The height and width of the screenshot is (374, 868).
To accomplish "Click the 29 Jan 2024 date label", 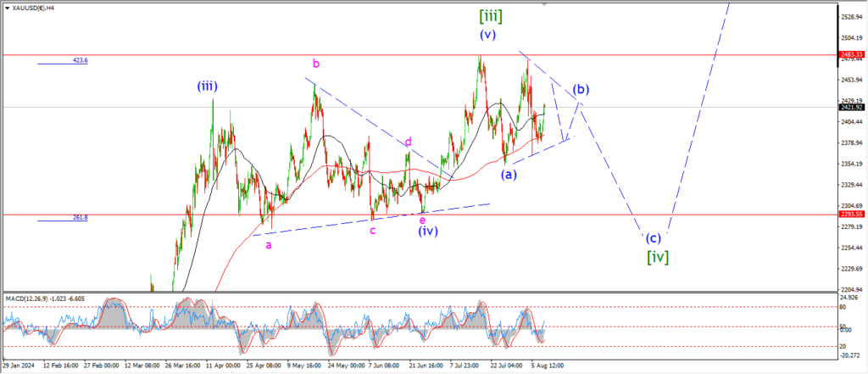I will click(18, 366).
